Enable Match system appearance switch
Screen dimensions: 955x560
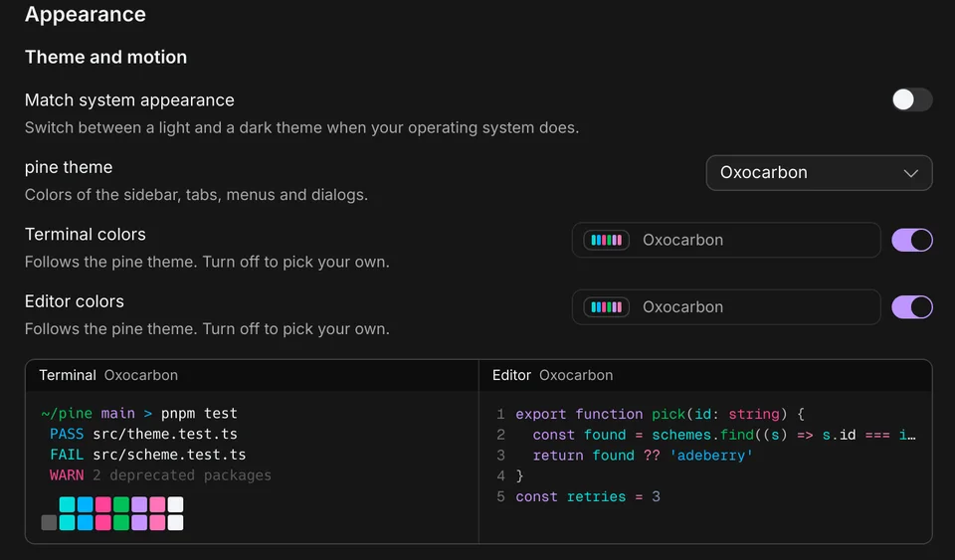point(912,99)
